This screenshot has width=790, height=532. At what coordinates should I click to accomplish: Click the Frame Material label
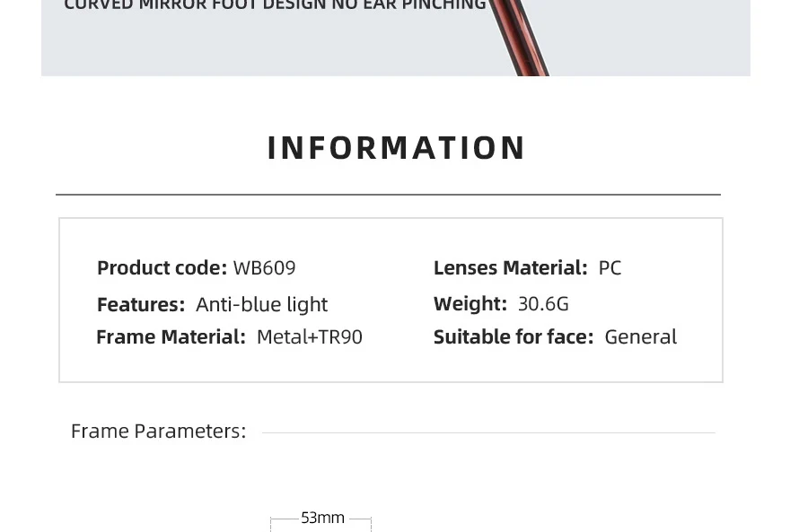click(x=171, y=336)
